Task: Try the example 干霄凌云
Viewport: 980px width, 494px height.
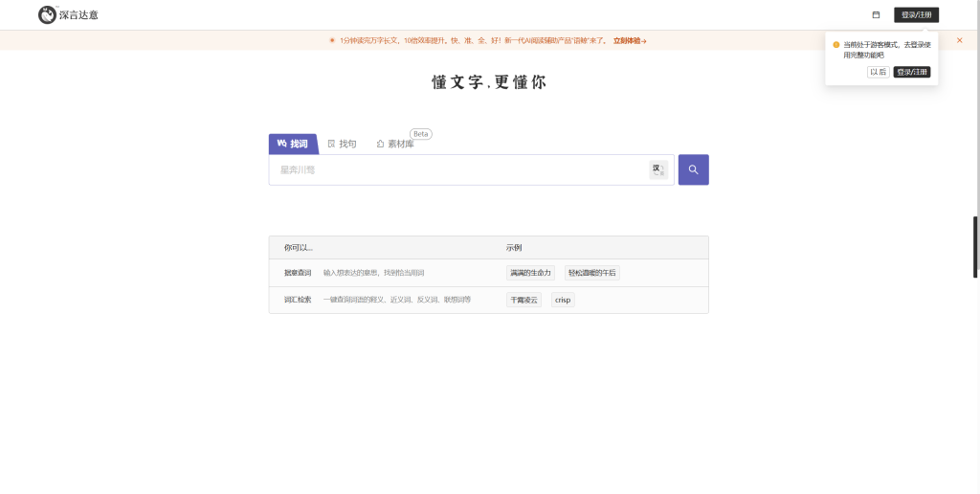Action: point(523,300)
